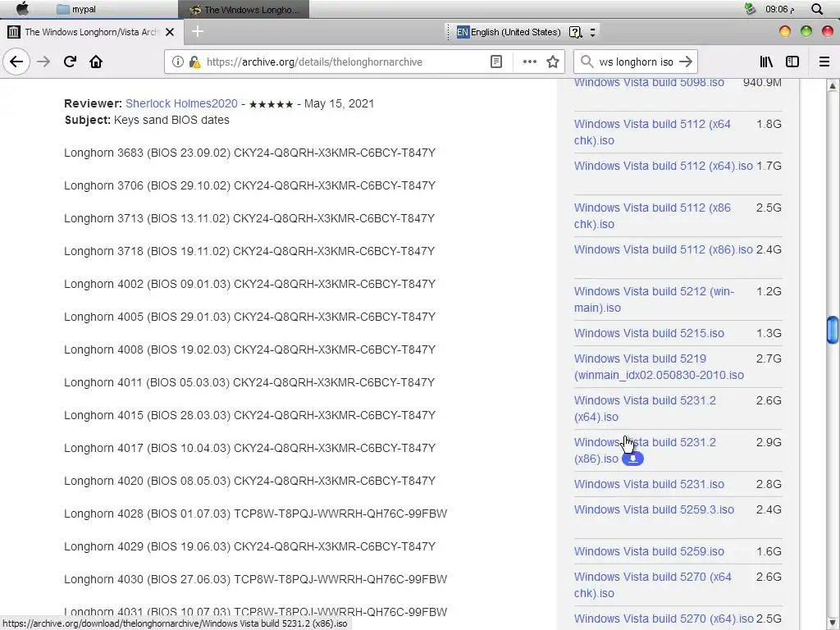
Task: Reload the current page
Action: (x=70, y=62)
